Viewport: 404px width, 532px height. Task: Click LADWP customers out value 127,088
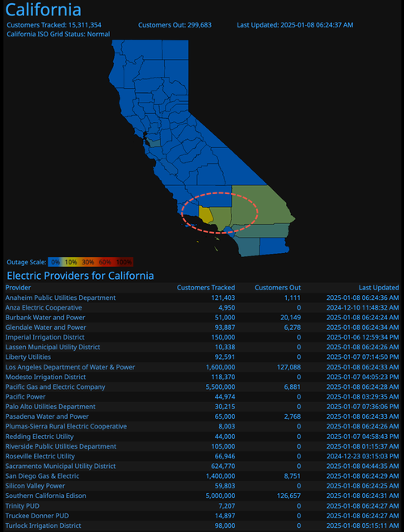(x=289, y=367)
